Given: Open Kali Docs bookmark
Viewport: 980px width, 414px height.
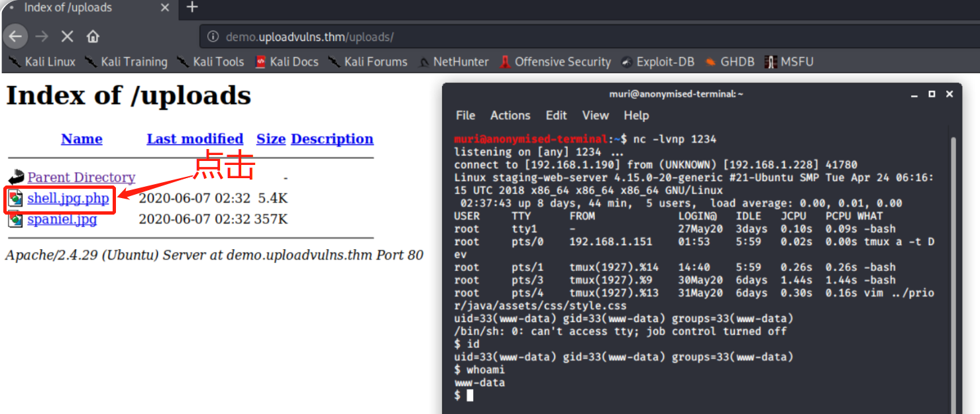Looking at the screenshot, I should click(x=287, y=62).
